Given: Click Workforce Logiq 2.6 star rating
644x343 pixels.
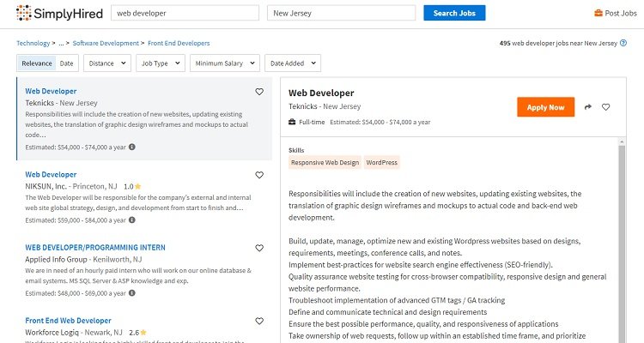Looking at the screenshot, I should (137, 333).
